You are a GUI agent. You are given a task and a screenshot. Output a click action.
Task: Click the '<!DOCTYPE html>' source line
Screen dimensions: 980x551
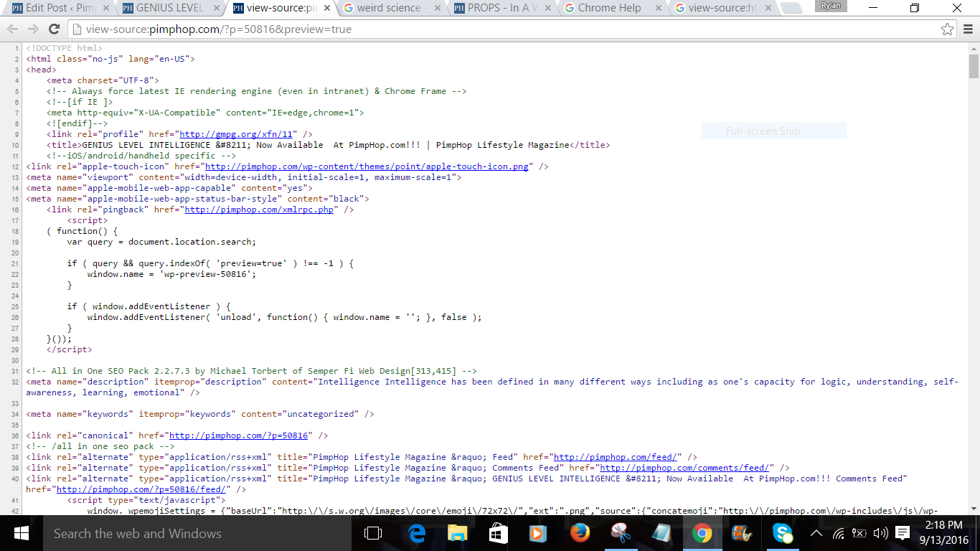(65, 48)
